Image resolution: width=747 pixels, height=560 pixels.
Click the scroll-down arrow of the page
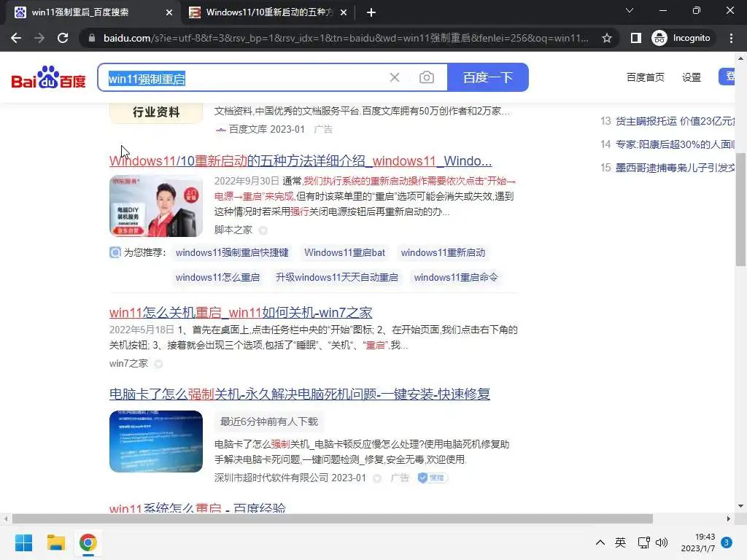tap(740, 506)
